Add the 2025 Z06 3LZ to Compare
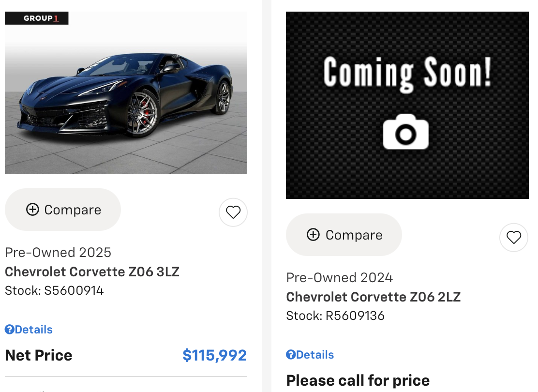 pyautogui.click(x=63, y=210)
